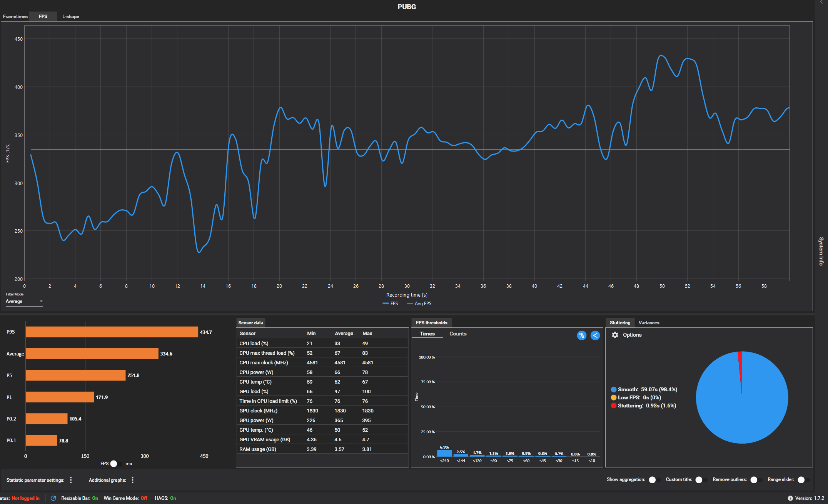The height and width of the screenshot is (504, 828).
Task: Open Statistic parameter settings three-dot menu
Action: click(x=71, y=480)
